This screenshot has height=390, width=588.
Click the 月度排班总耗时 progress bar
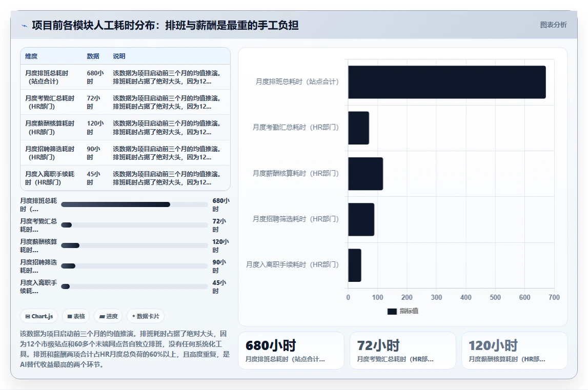pyautogui.click(x=134, y=204)
